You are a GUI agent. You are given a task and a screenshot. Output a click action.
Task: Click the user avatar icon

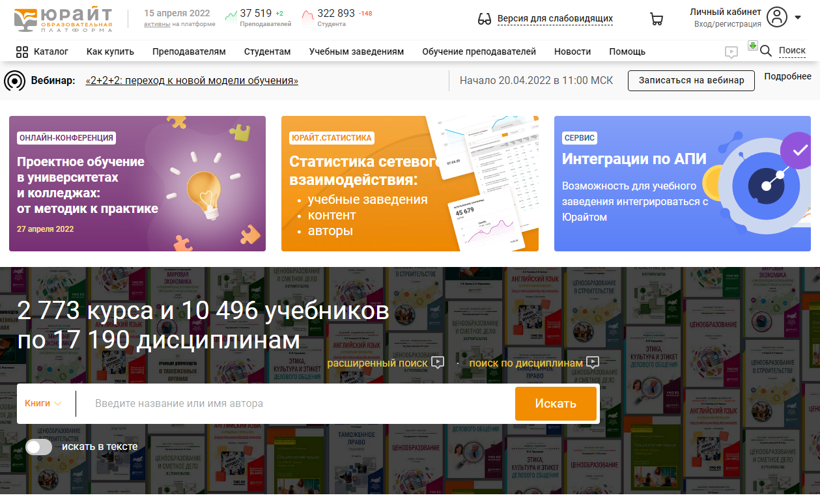pyautogui.click(x=777, y=17)
